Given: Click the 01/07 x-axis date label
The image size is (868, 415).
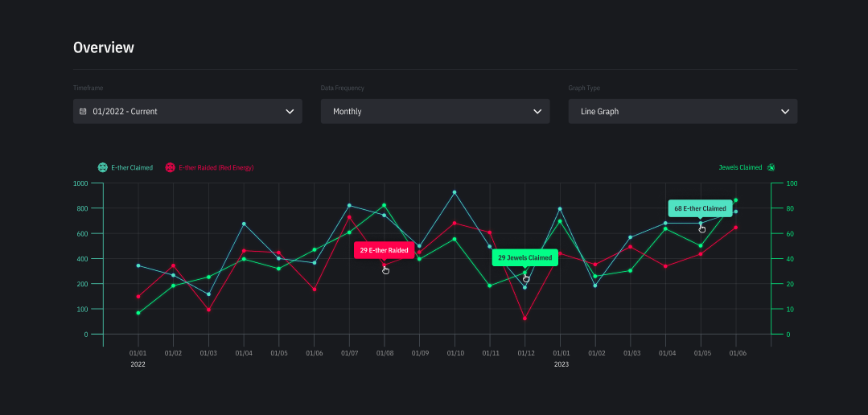Looking at the screenshot, I should (x=349, y=352).
